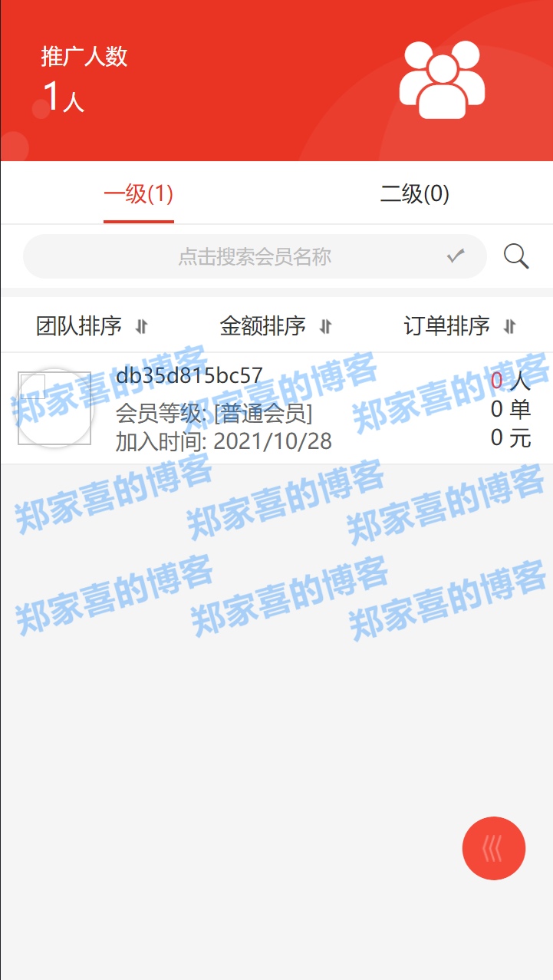Open member avatar thumbnail
553x980 pixels.
click(x=54, y=408)
